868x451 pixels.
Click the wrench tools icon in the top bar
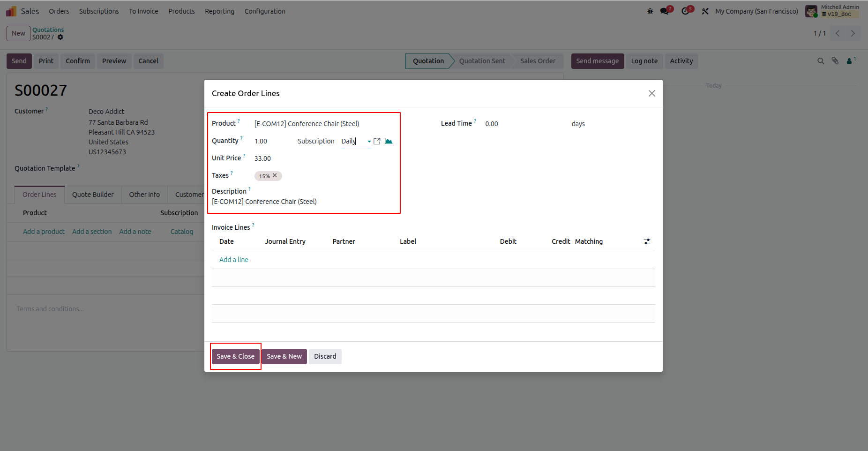(x=705, y=11)
